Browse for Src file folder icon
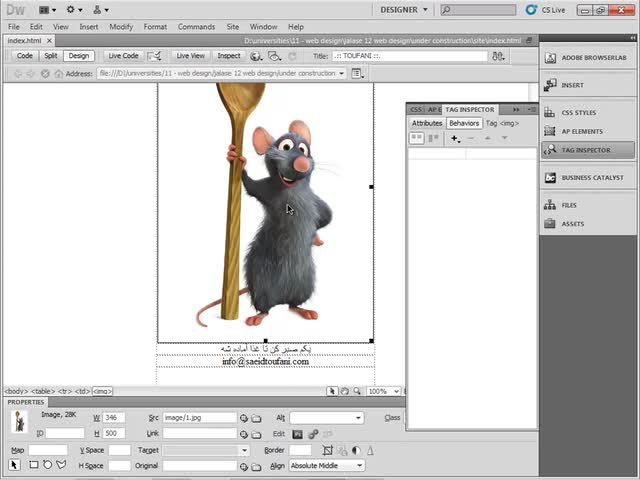640x480 pixels. coord(256,418)
